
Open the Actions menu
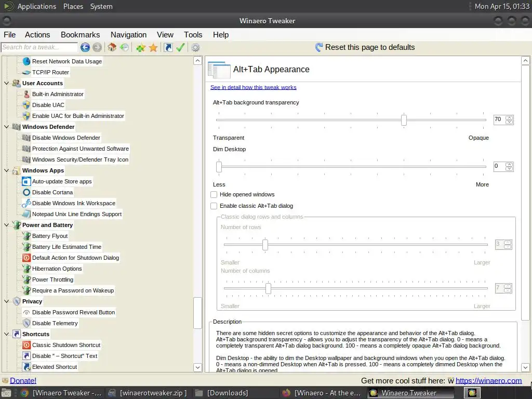[37, 35]
